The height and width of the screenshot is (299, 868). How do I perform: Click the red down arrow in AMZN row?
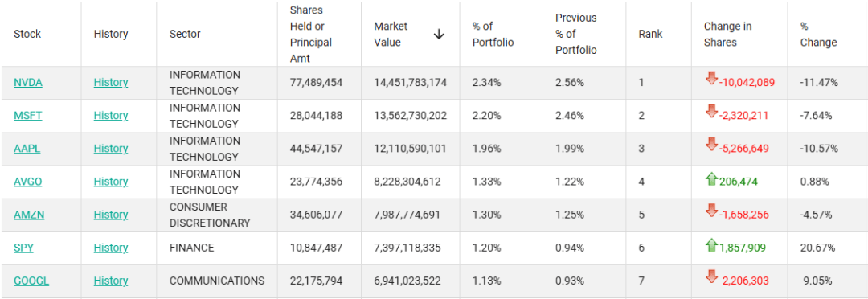(711, 211)
